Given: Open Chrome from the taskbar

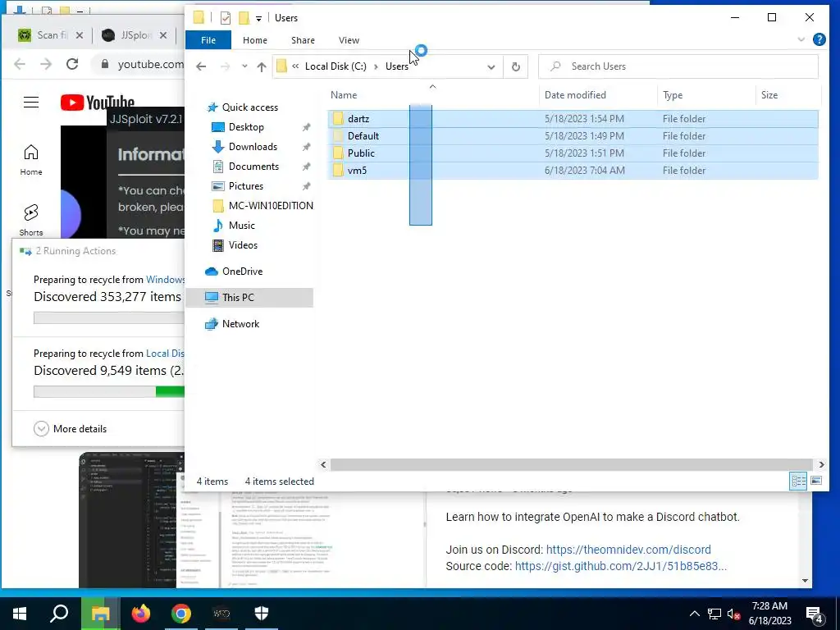Looking at the screenshot, I should 181,614.
